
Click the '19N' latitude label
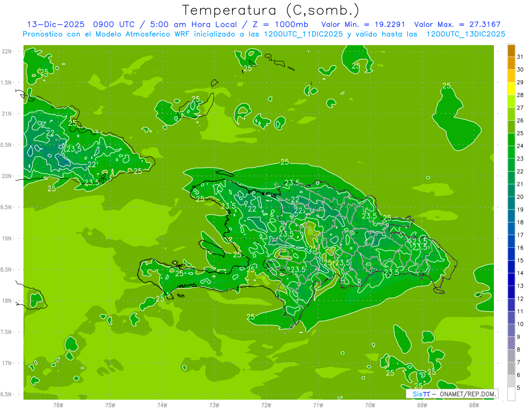(8, 239)
